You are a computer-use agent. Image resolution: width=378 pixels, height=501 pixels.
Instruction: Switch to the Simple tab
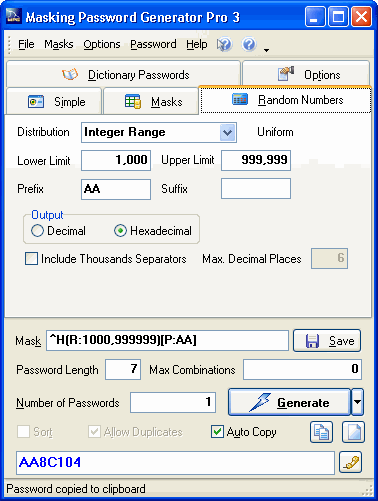pyautogui.click(x=54, y=101)
